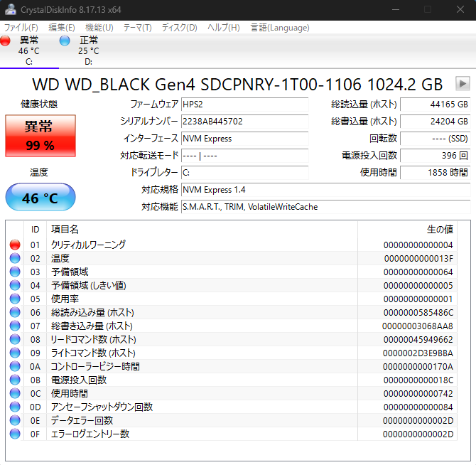The width and height of the screenshot is (476, 465).
Task: Click raw value 0000003068AA8
Action: click(418, 326)
